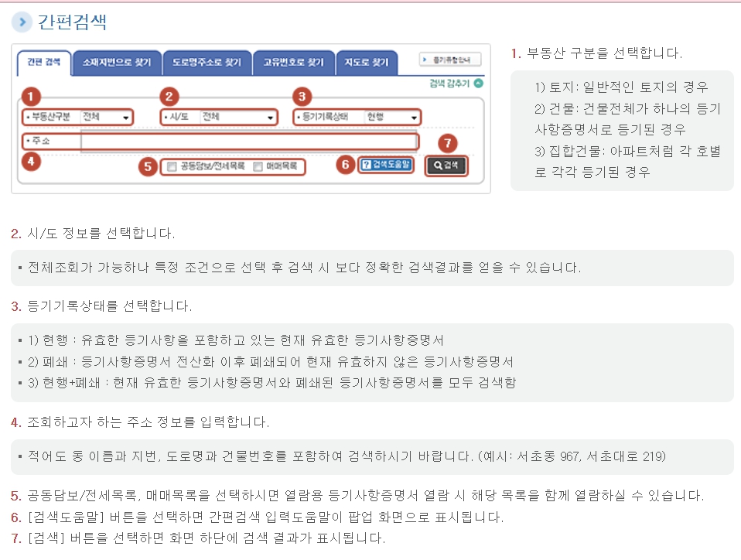Viewport: 741px width, 560px height.
Task: Click the red circle badge numbered 1
Action: point(32,95)
